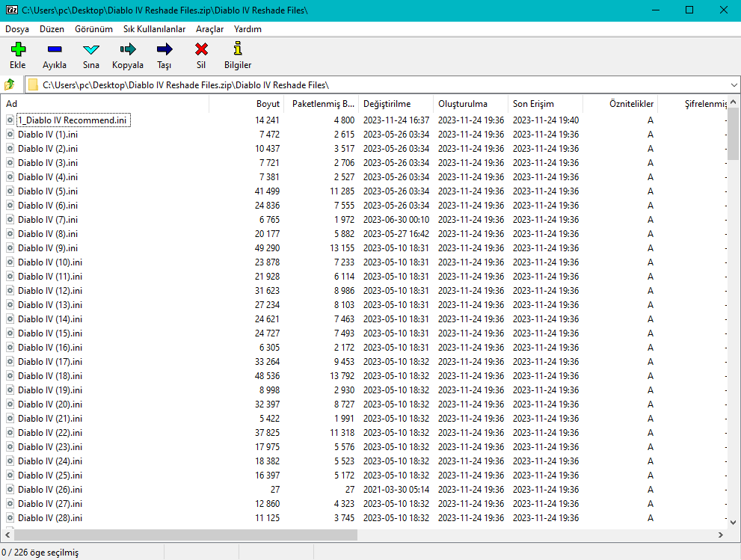This screenshot has height=560, width=741.
Task: Open the Dosya menu
Action: coord(17,29)
